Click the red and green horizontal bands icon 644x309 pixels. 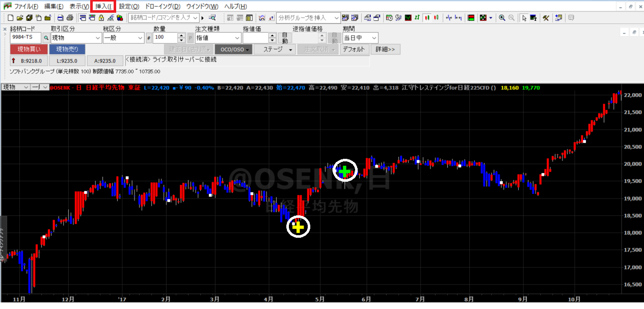(x=471, y=18)
